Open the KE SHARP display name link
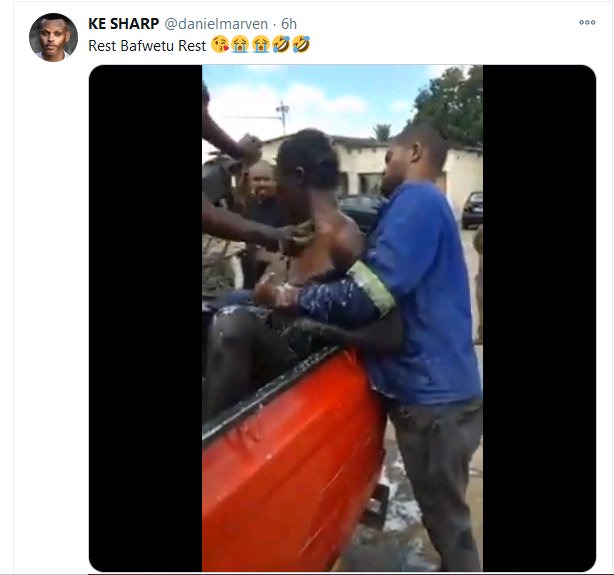614x575 pixels. (124, 24)
